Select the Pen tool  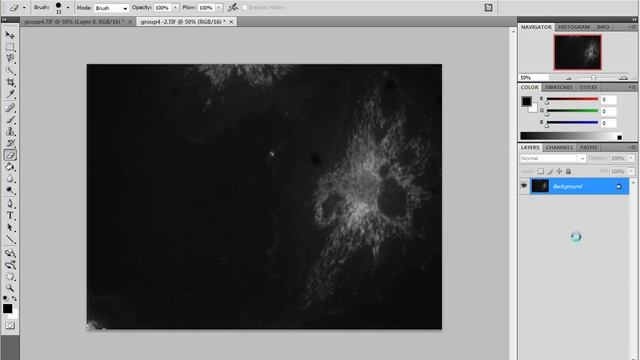[10, 204]
